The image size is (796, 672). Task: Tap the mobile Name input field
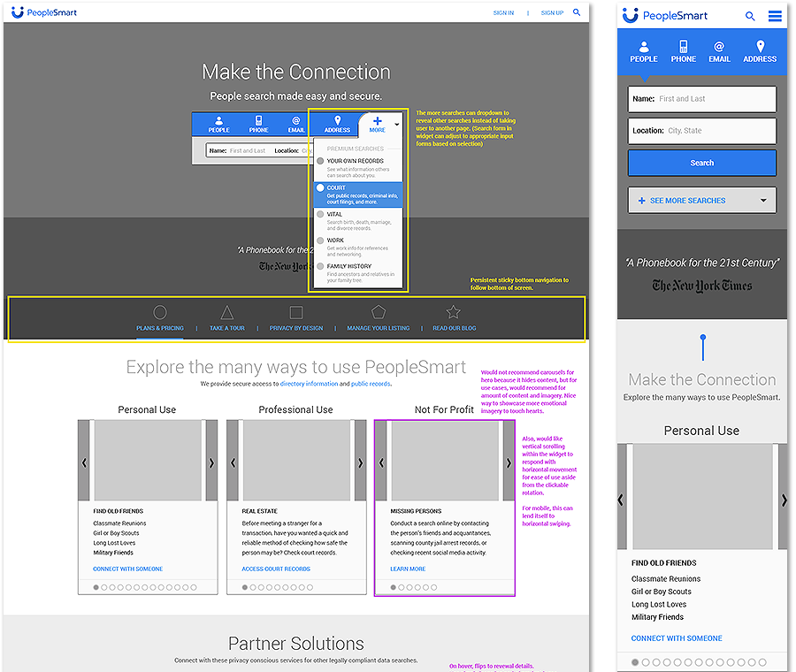pos(702,99)
